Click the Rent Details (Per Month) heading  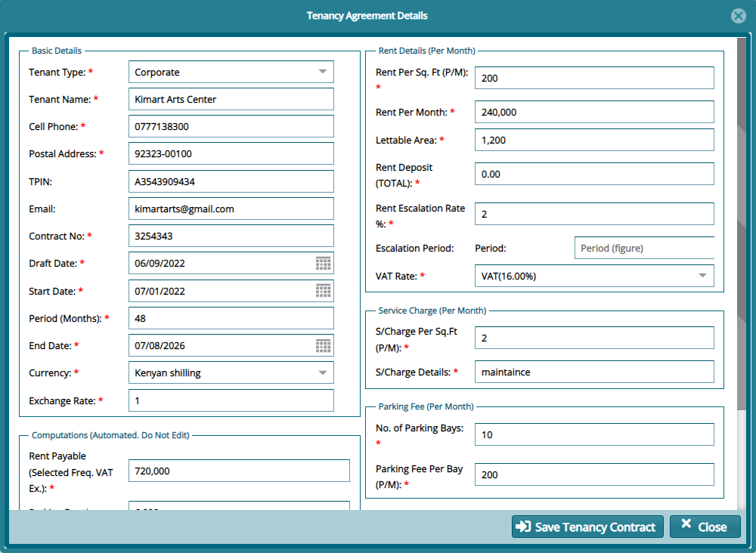[x=426, y=51]
